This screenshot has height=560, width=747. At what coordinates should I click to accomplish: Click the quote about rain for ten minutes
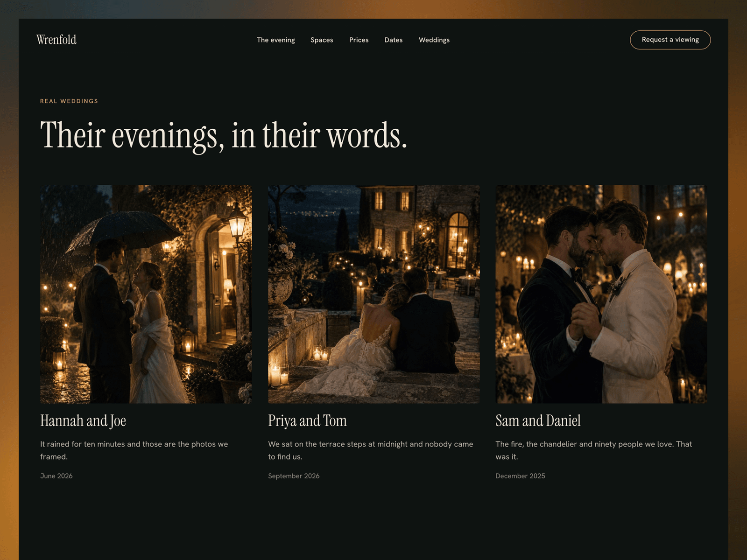point(134,450)
